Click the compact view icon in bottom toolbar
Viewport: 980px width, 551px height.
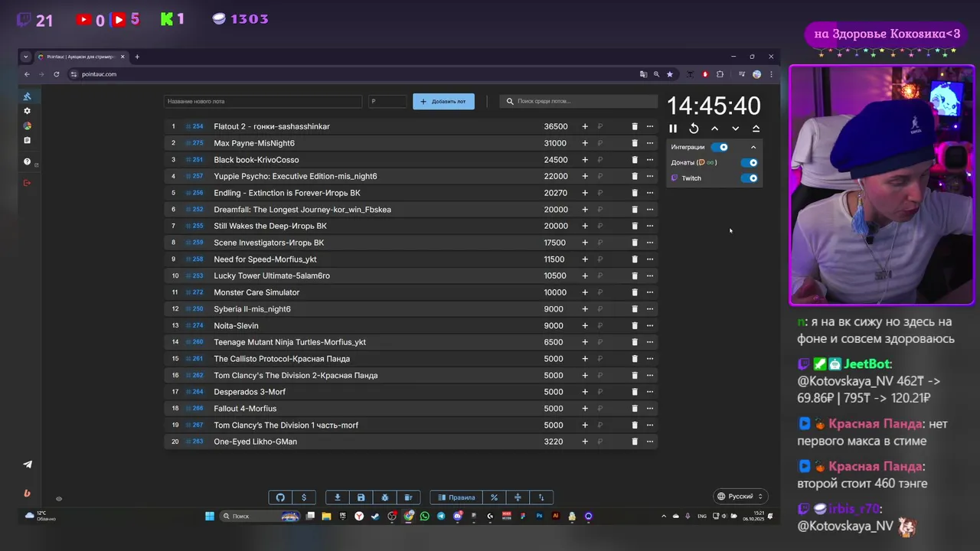click(x=518, y=497)
